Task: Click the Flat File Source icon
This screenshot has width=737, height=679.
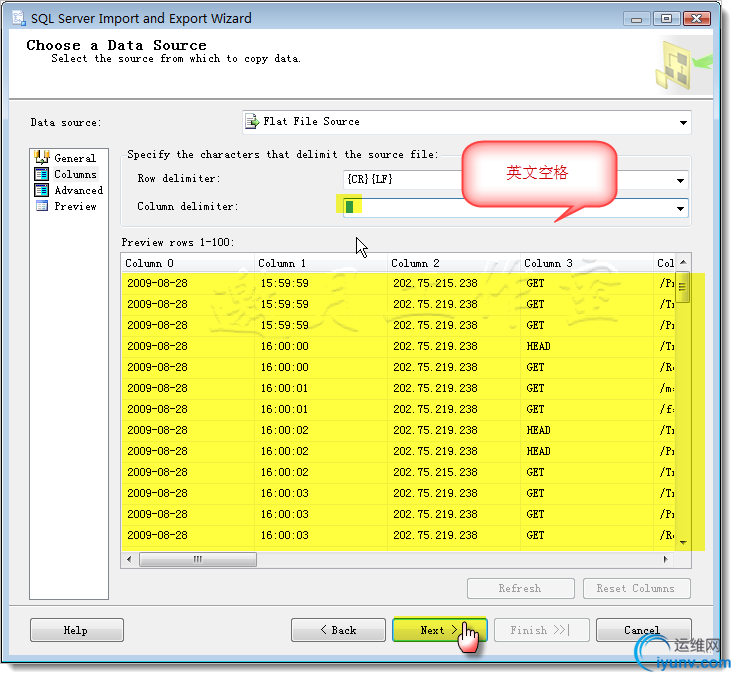Action: click(252, 122)
